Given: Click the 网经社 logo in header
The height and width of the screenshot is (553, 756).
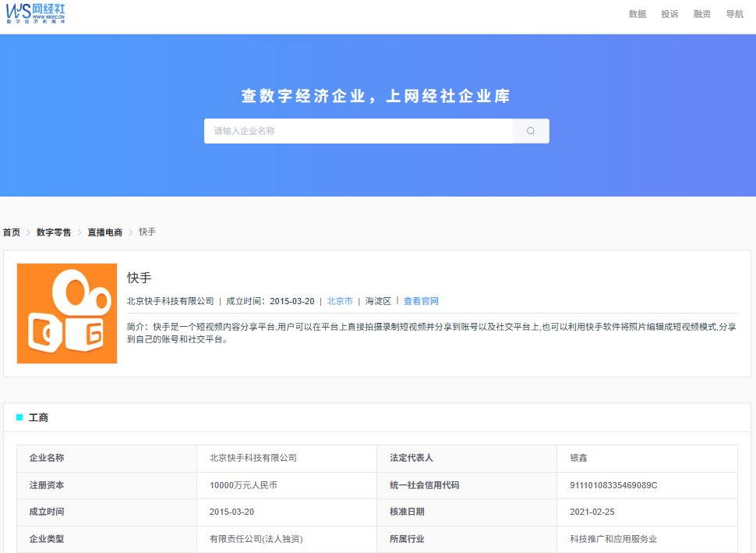Looking at the screenshot, I should [x=36, y=12].
